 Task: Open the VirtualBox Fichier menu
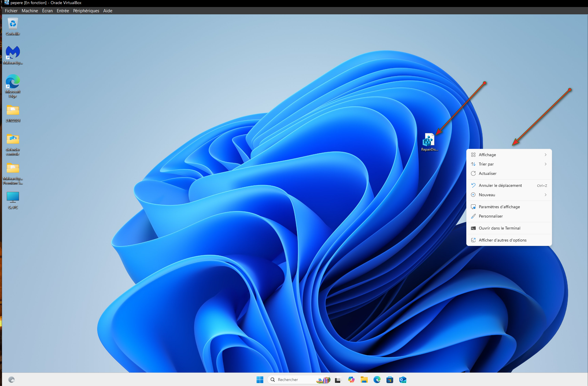(11, 11)
